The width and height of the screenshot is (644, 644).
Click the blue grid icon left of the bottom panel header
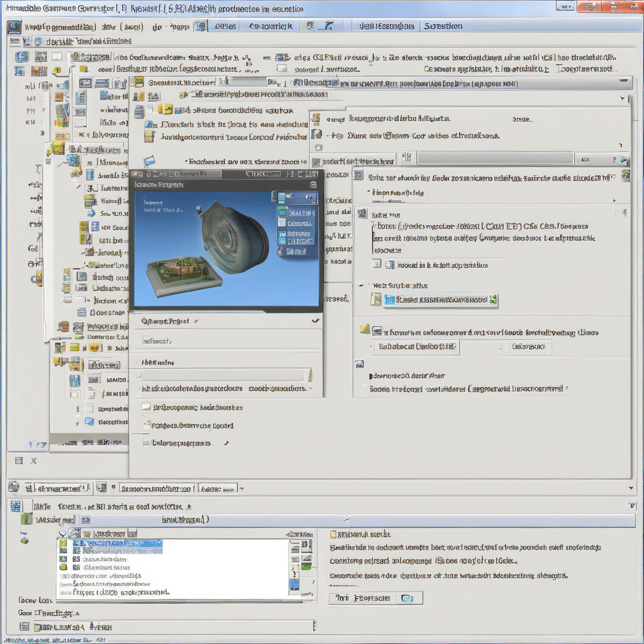(16, 506)
